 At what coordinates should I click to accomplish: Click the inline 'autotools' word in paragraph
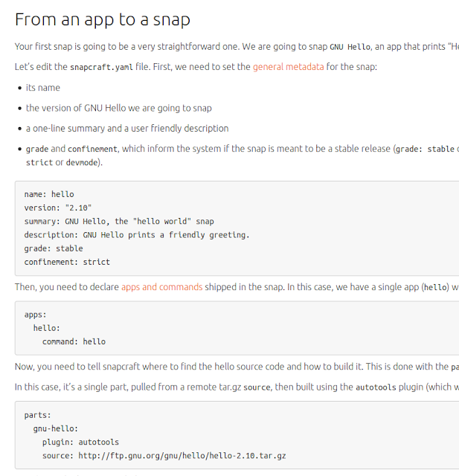pyautogui.click(x=376, y=387)
